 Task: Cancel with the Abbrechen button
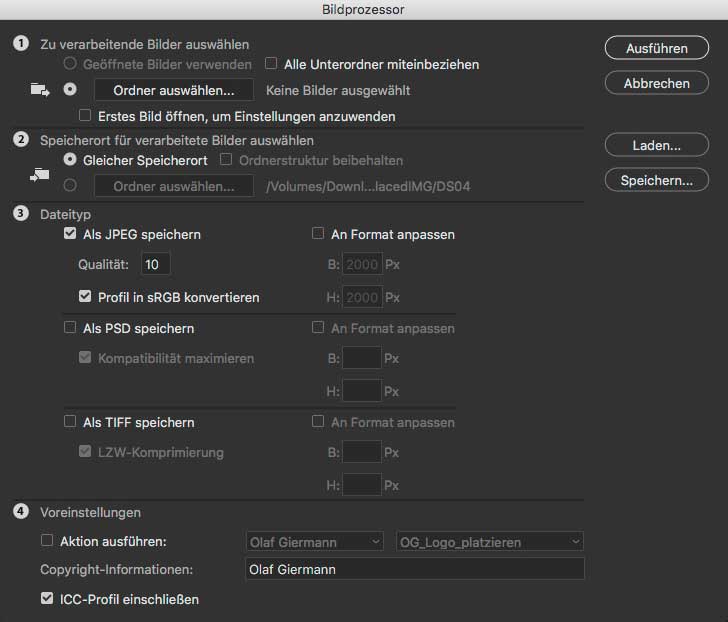[656, 83]
